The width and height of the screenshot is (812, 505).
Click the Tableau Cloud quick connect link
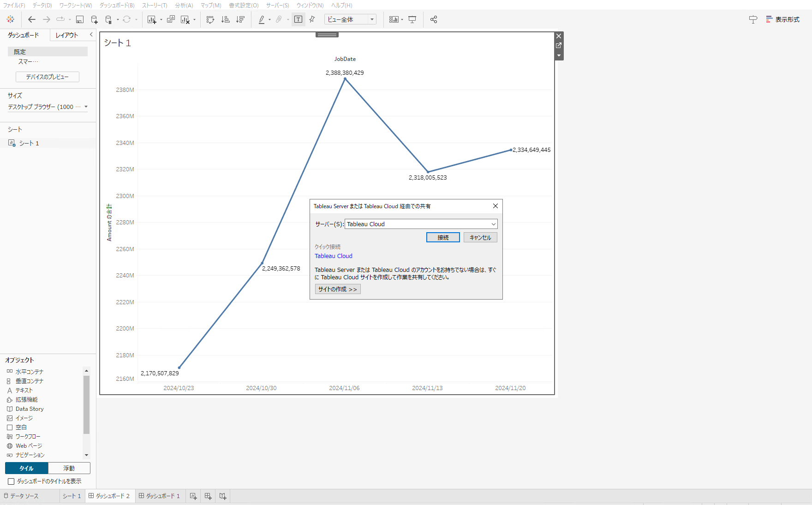pyautogui.click(x=333, y=256)
